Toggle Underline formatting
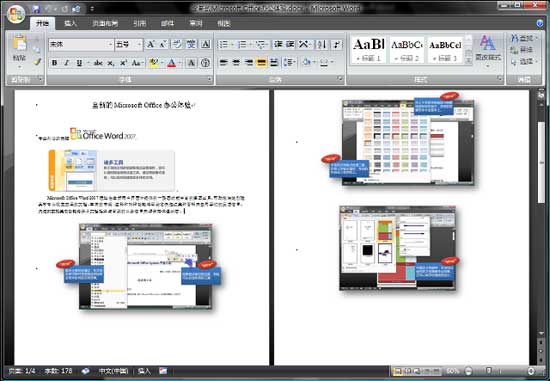 (79, 63)
